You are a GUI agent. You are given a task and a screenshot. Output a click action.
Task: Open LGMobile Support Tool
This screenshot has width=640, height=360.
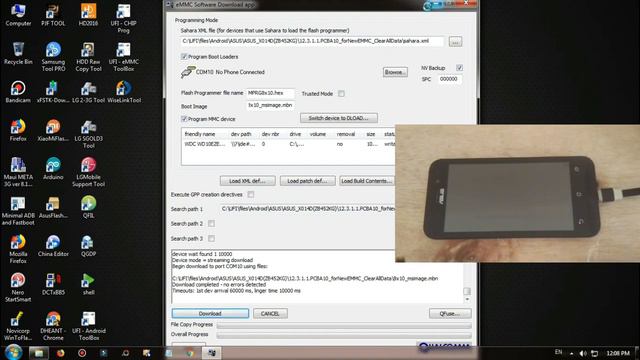pyautogui.click(x=88, y=172)
